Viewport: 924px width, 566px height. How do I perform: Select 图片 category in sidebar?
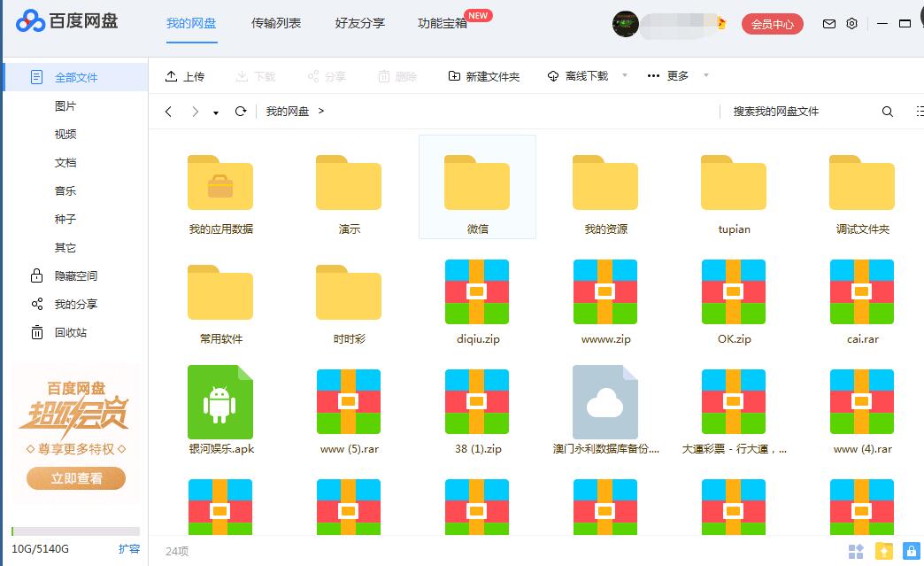65,106
